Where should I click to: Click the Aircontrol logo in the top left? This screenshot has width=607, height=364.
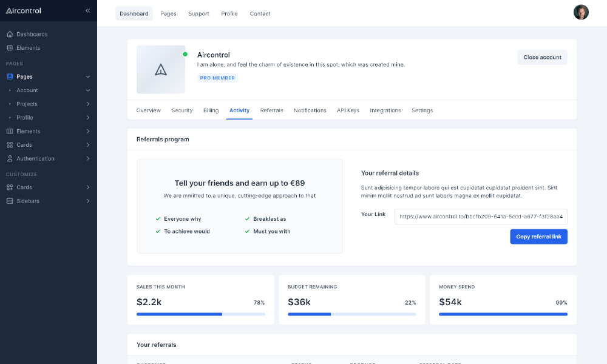point(24,10)
